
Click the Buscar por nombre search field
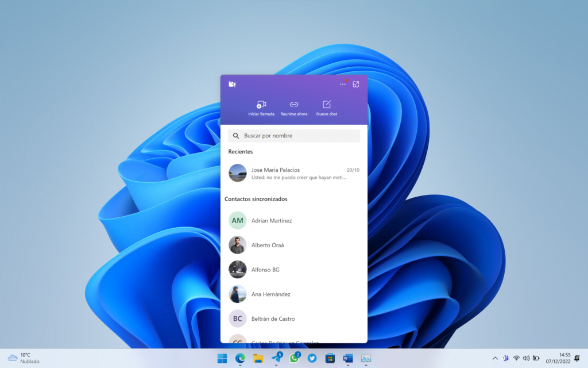tap(293, 135)
